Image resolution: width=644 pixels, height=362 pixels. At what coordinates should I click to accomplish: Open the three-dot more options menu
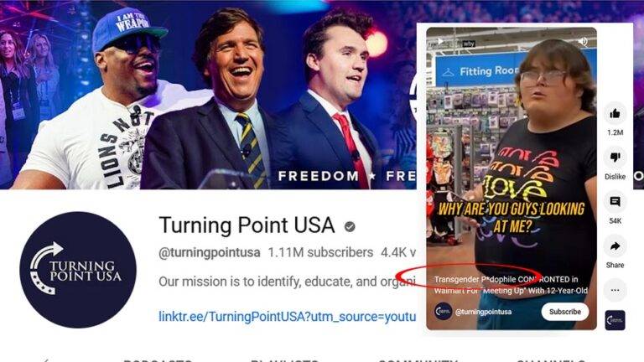click(x=615, y=290)
